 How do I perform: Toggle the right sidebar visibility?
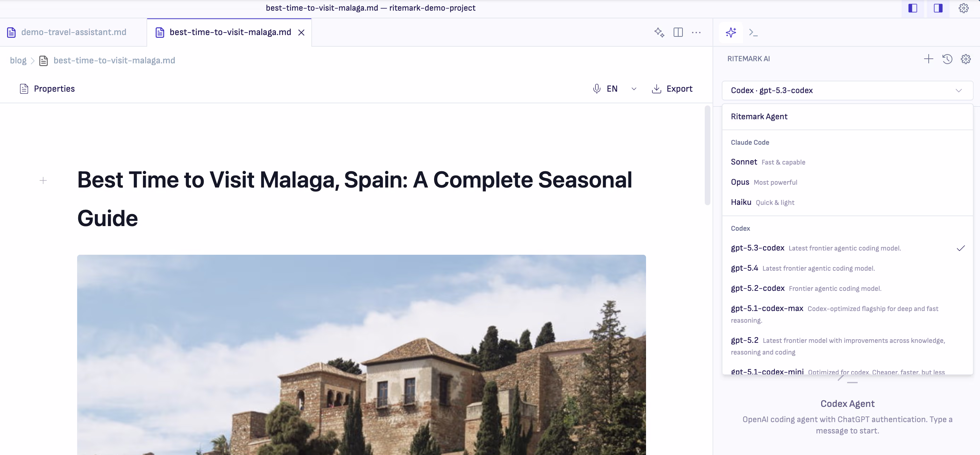click(x=938, y=8)
